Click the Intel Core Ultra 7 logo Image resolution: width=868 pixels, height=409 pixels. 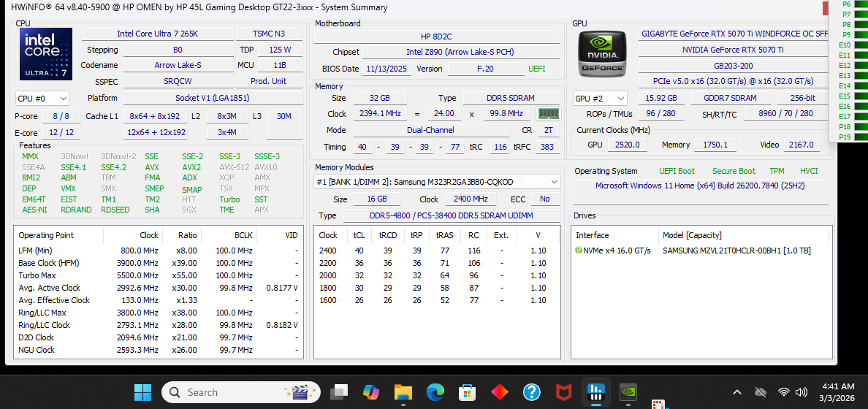47,54
